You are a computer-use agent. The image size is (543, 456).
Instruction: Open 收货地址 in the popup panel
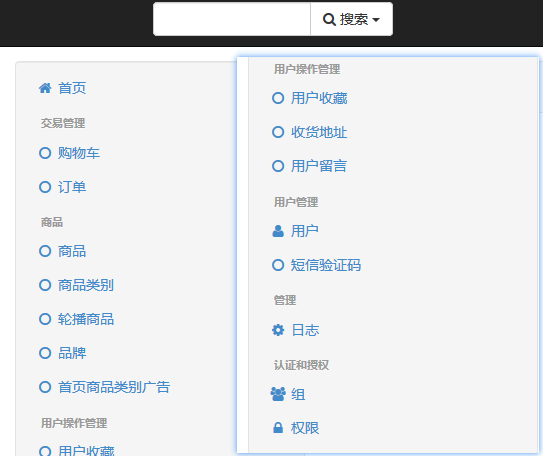[319, 132]
